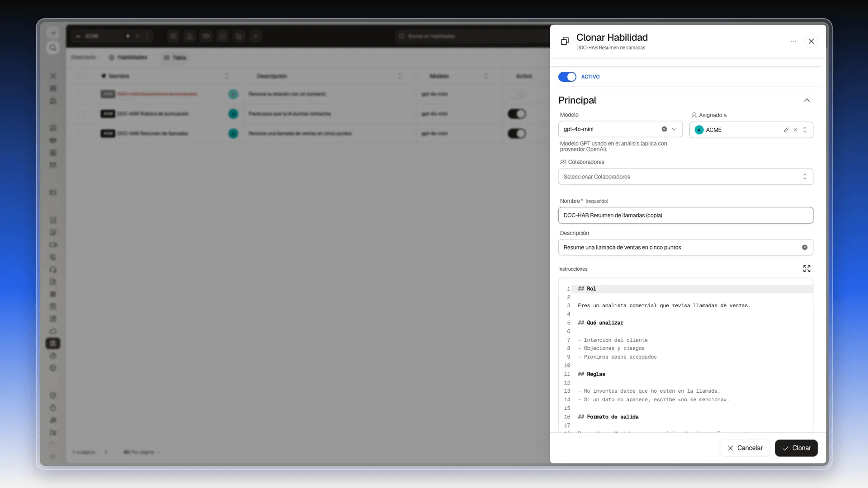Image resolution: width=868 pixels, height=488 pixels.
Task: Toggle Activo switch for DOC-HAB Rúbrica de puntuación row
Action: (x=517, y=114)
